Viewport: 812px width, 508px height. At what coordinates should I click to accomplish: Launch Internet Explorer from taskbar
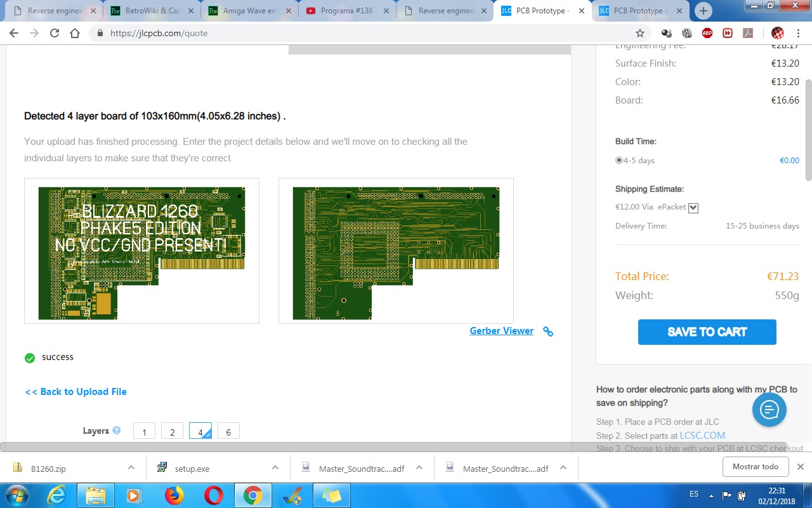point(56,495)
